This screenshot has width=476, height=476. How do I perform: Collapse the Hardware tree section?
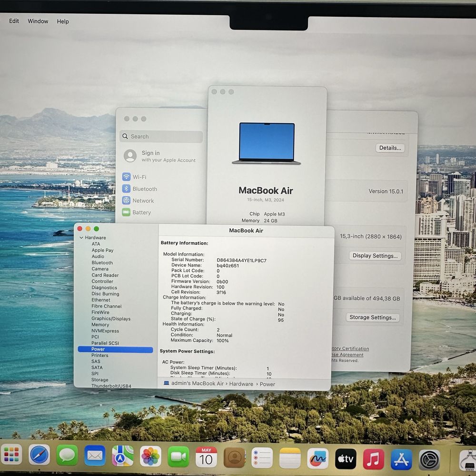81,238
